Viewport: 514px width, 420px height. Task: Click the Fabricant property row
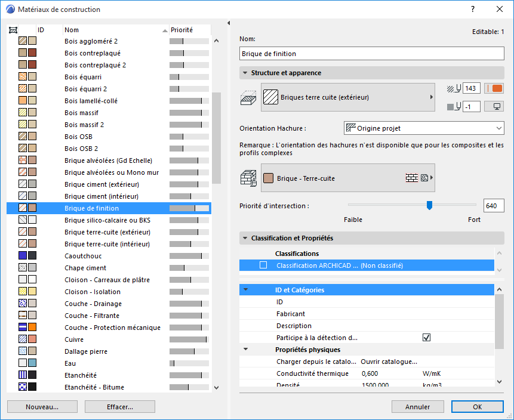pos(367,314)
